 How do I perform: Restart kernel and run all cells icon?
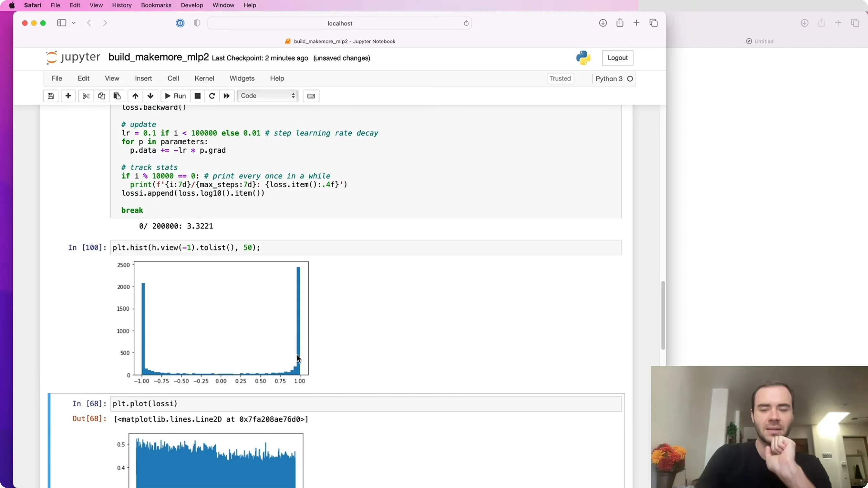pyautogui.click(x=227, y=96)
